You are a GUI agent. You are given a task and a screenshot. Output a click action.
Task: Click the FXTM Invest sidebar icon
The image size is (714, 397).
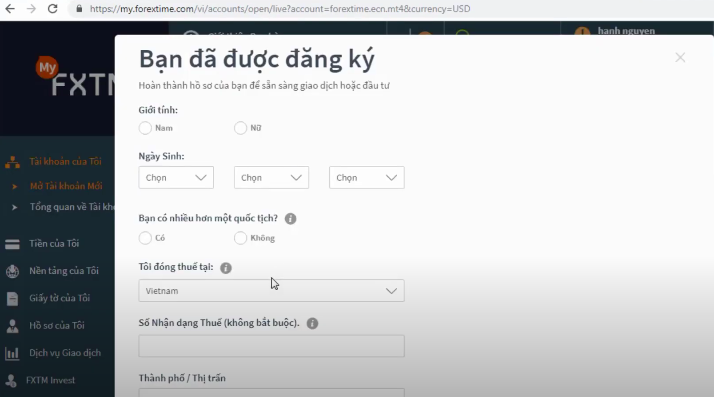[x=11, y=381]
